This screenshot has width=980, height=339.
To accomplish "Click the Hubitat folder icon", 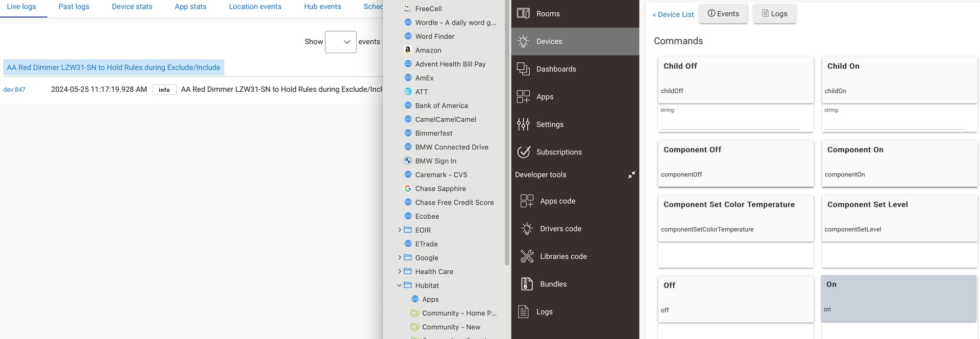I will point(408,285).
